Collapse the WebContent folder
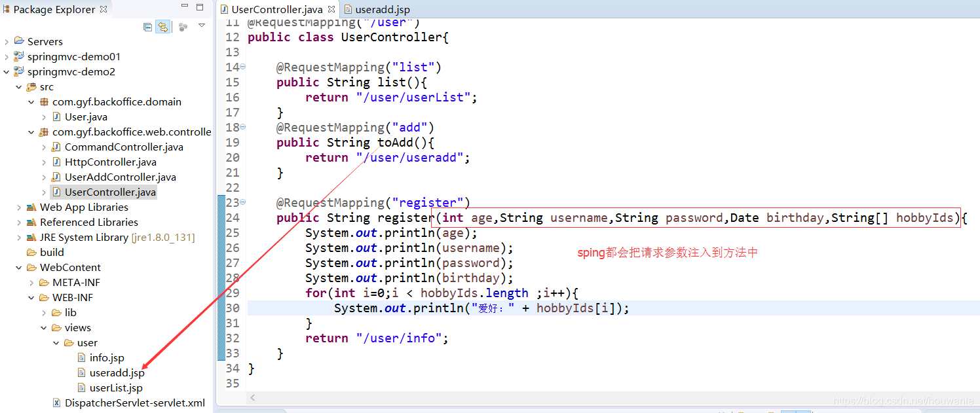980x413 pixels. 18,267
